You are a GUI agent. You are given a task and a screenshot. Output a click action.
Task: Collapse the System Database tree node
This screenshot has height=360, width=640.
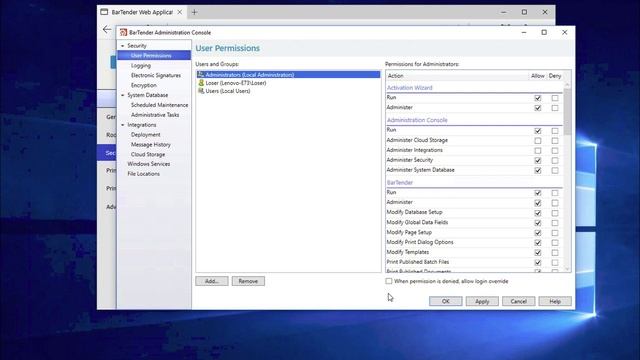[x=122, y=96]
